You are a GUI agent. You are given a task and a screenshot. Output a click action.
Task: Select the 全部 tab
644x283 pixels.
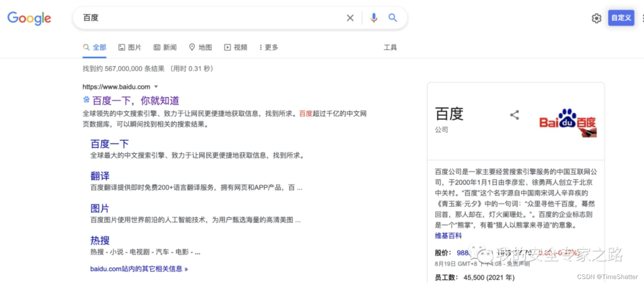click(95, 47)
